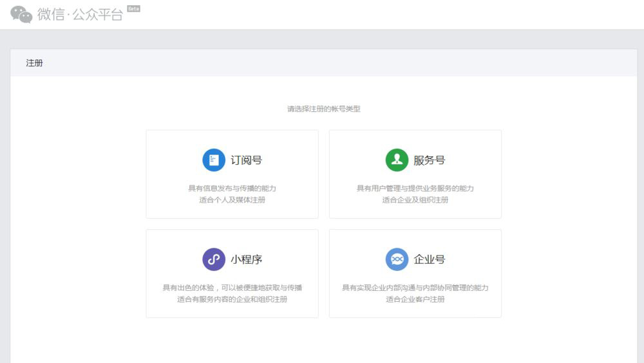The height and width of the screenshot is (363, 644).
Task: Select the 服务号 account type title
Action: coord(429,160)
